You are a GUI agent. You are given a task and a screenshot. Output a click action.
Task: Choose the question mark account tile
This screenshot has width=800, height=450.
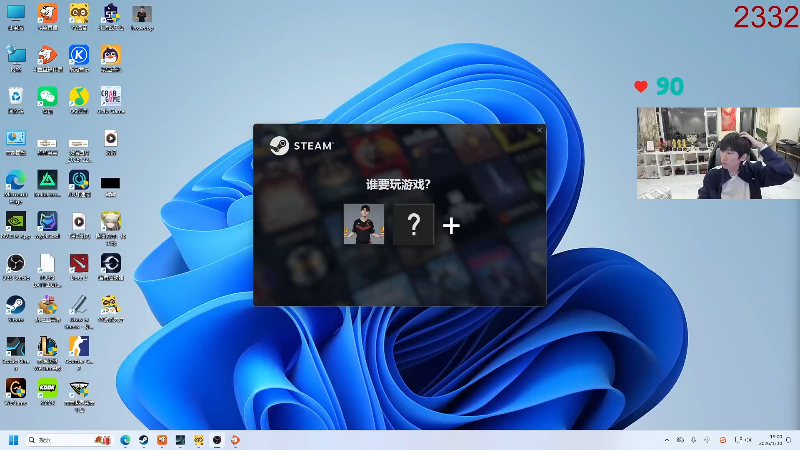pyautogui.click(x=413, y=224)
